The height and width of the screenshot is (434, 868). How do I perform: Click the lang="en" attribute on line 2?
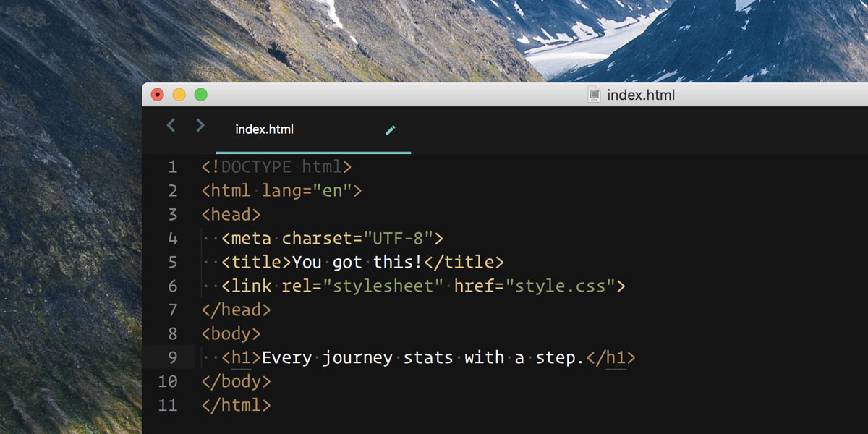pyautogui.click(x=307, y=190)
